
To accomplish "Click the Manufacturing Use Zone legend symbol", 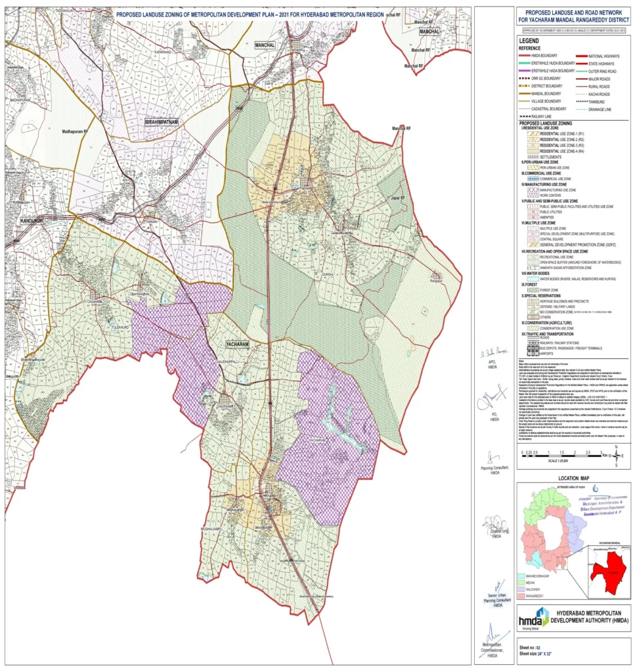I will pyautogui.click(x=529, y=189).
